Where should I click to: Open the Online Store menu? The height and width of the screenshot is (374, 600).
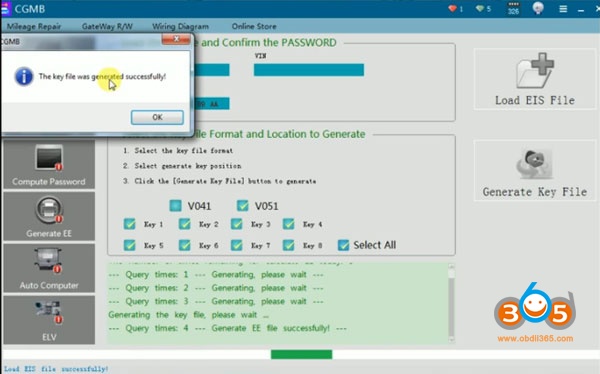tap(254, 26)
